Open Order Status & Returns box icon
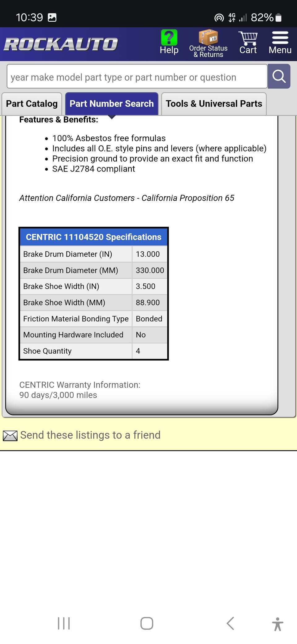The image size is (297, 644). coord(208,38)
